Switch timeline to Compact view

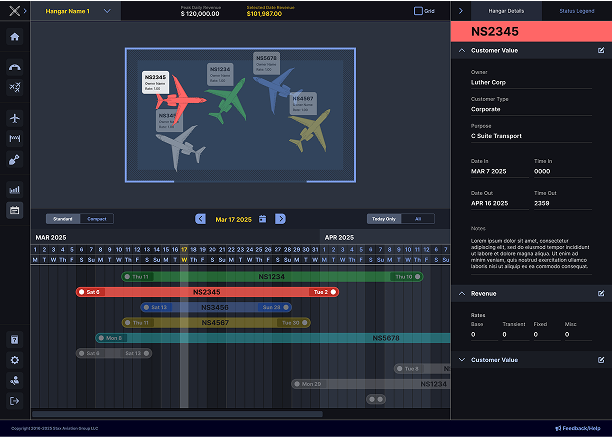click(97, 218)
